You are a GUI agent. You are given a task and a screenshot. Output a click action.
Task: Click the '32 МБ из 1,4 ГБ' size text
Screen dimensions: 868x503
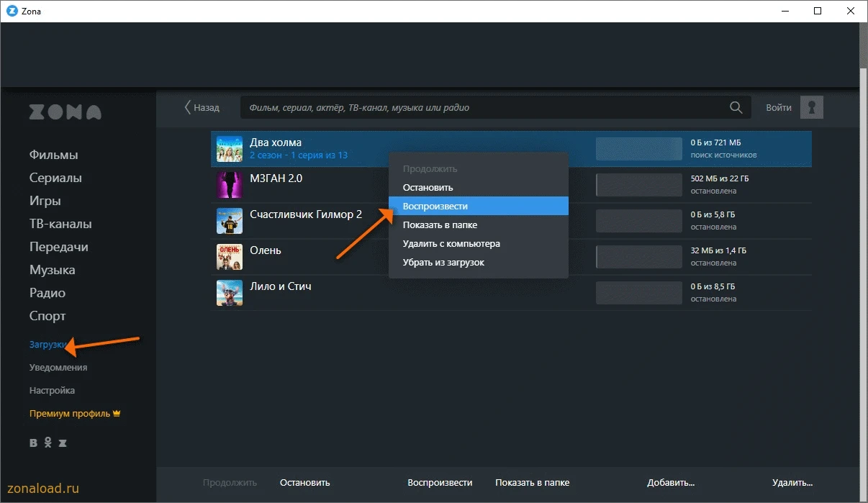(718, 251)
